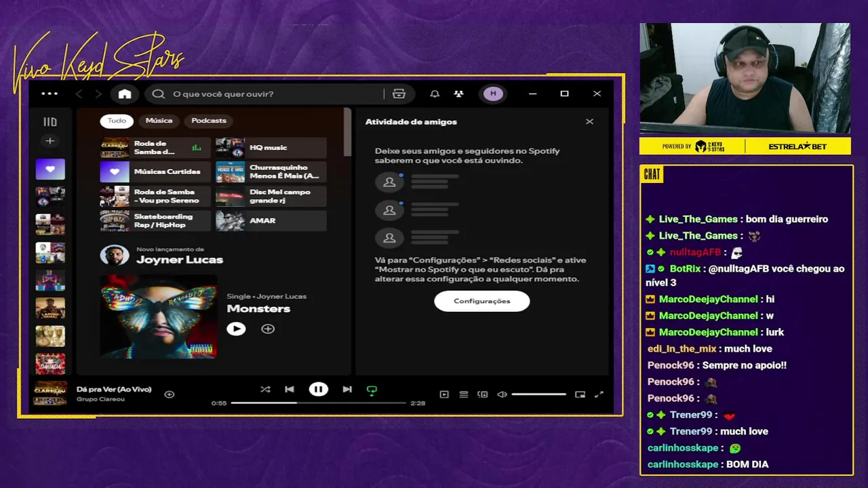This screenshot has height=488, width=868.
Task: Open Roda de Samba - Vou pro Sereno card
Action: pos(155,196)
